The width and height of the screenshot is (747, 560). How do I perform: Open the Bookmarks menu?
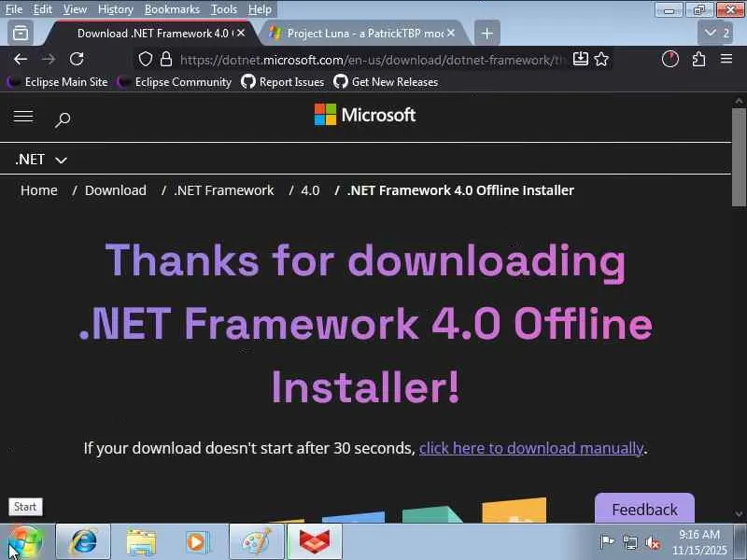point(172,9)
